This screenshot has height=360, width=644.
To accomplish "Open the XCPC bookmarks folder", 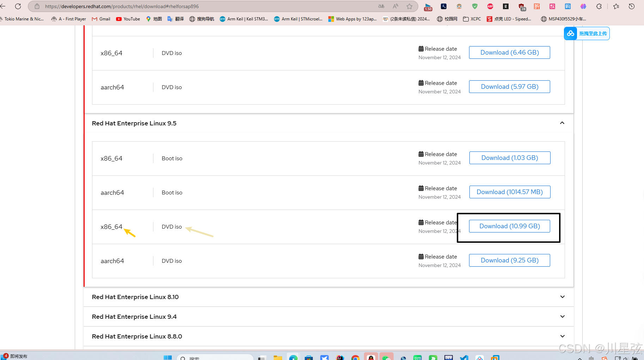I will tap(472, 19).
